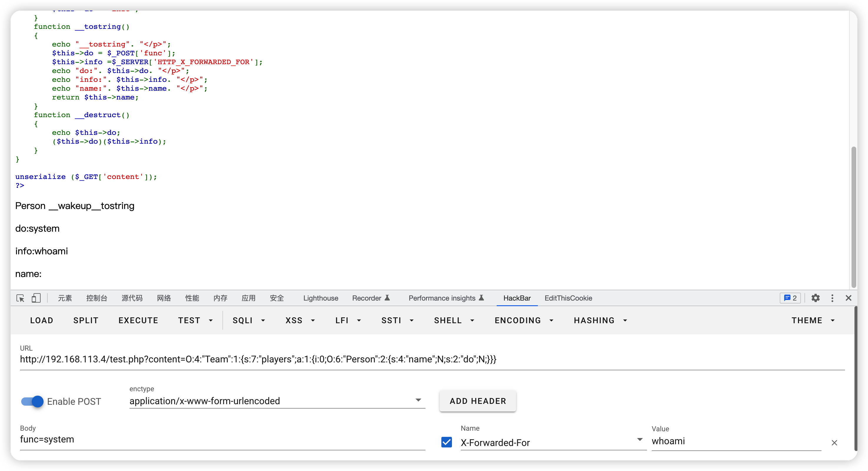Open the Lighthouse tab

[320, 298]
